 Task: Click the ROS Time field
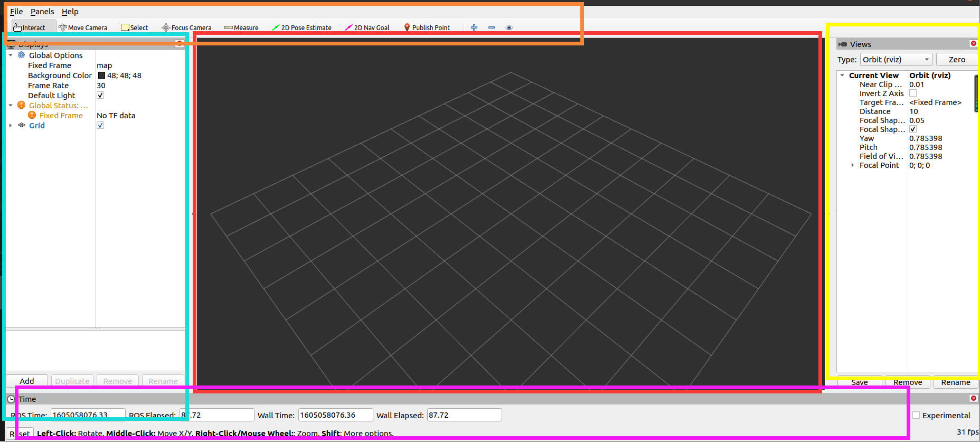click(x=88, y=415)
